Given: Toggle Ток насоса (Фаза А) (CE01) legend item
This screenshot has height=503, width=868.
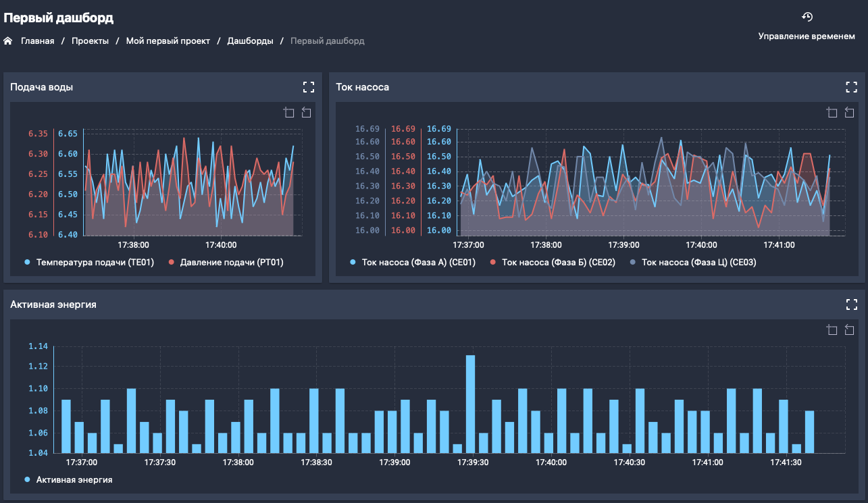Looking at the screenshot, I should point(412,263).
